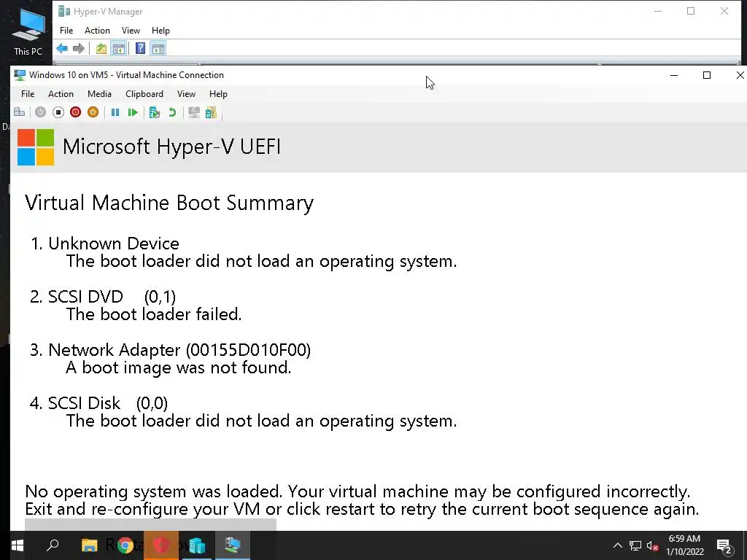Open the Windows Start menu
Screen dimensions: 747x560
click(x=18, y=545)
